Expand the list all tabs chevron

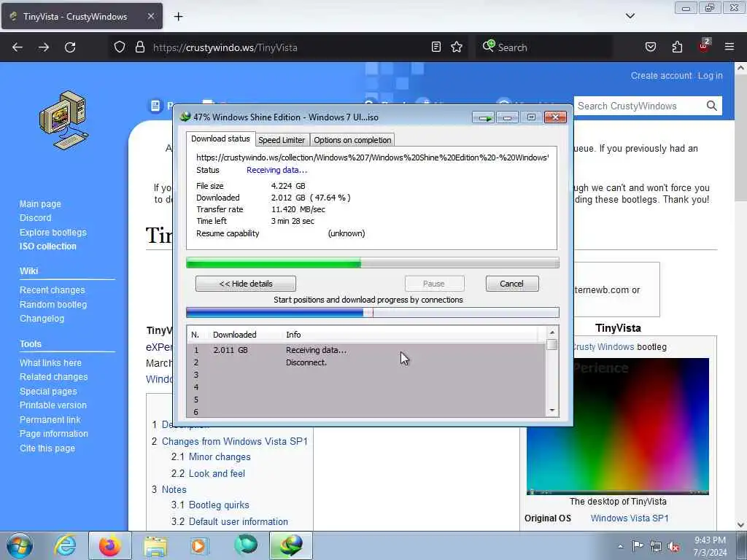tap(630, 16)
